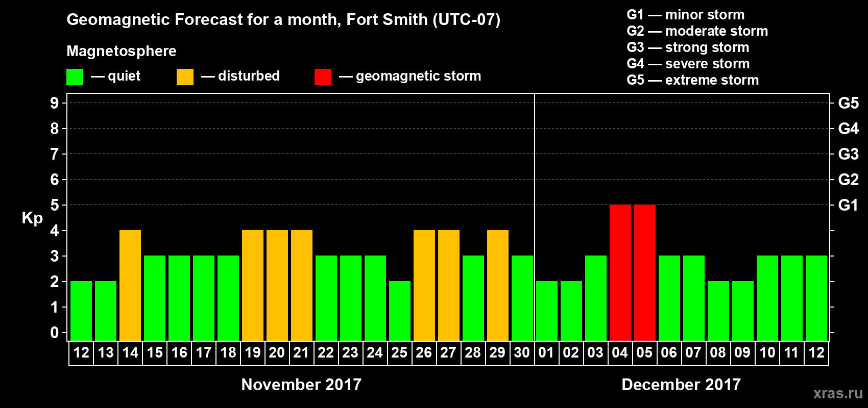Viewport: 868px width, 408px height.
Task: Click the date label 13 on axis
Action: click(106, 353)
